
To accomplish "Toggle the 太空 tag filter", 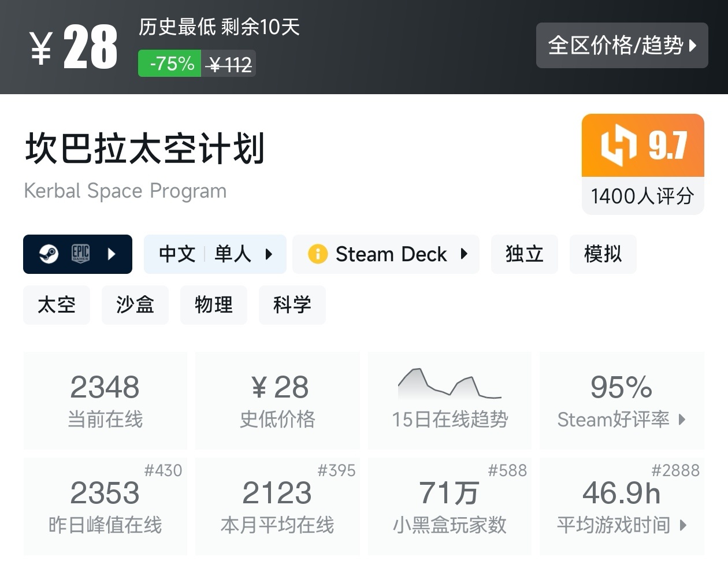I will click(56, 305).
